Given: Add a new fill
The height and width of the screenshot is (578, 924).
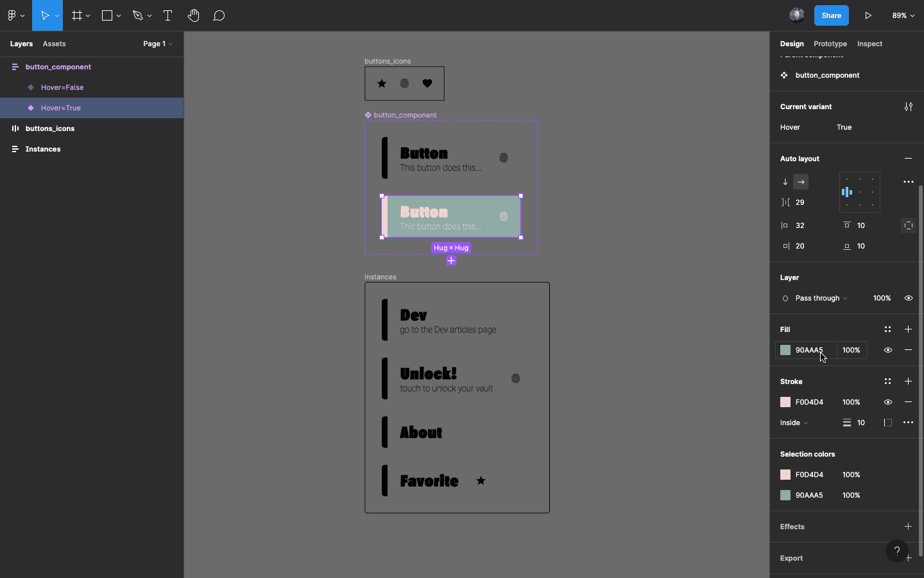Looking at the screenshot, I should (908, 329).
